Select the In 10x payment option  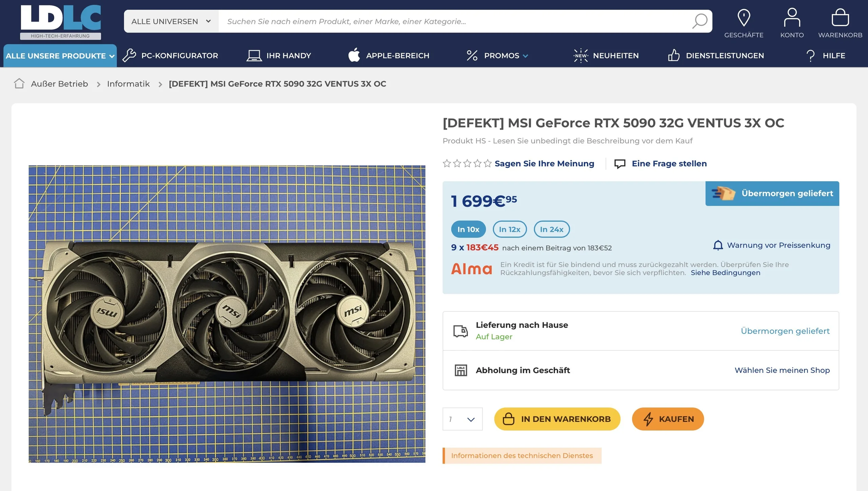click(468, 229)
